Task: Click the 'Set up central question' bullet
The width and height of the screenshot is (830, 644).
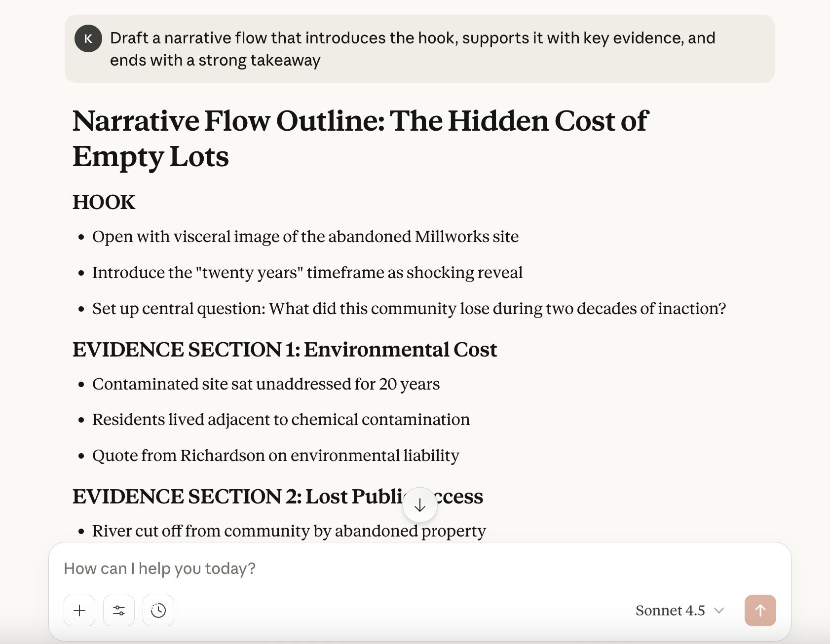Action: pyautogui.click(x=409, y=309)
